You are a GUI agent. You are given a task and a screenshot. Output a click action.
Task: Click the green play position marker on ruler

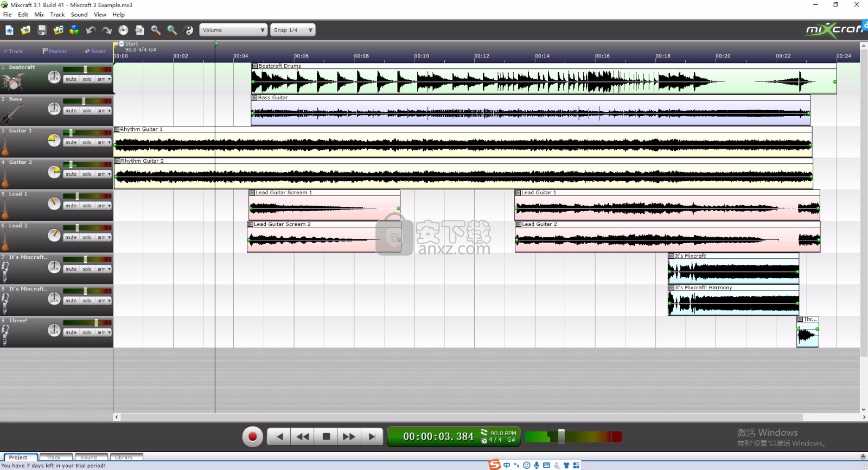pos(217,44)
